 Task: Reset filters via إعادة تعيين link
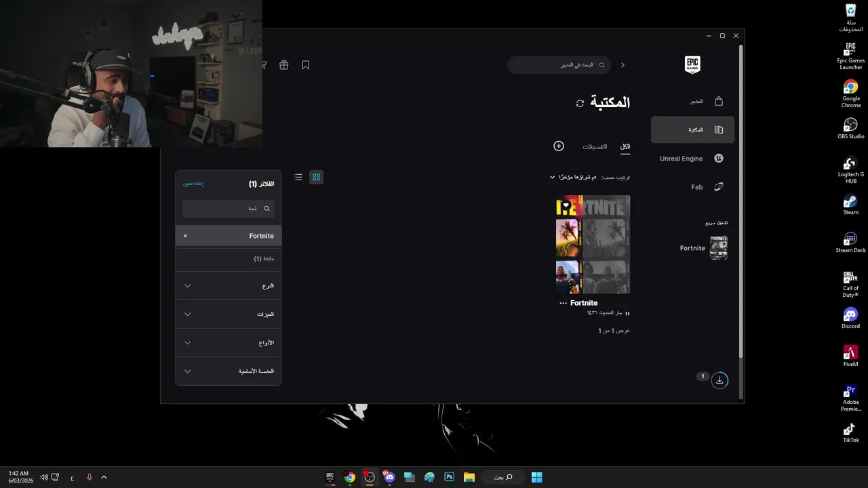193,184
